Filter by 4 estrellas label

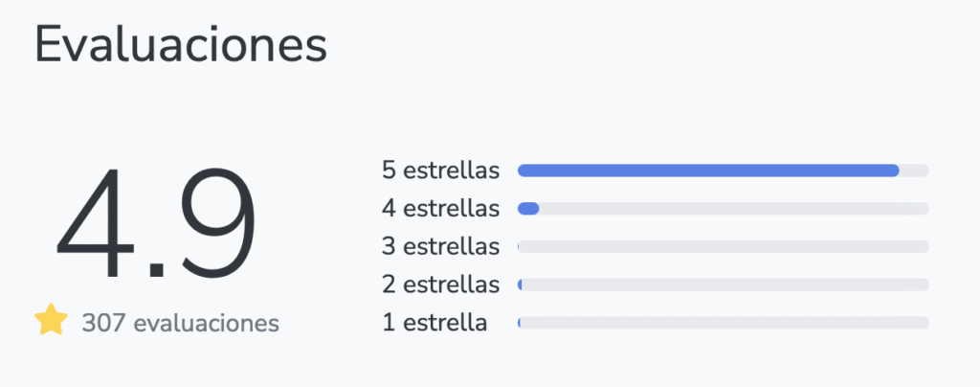coord(440,208)
